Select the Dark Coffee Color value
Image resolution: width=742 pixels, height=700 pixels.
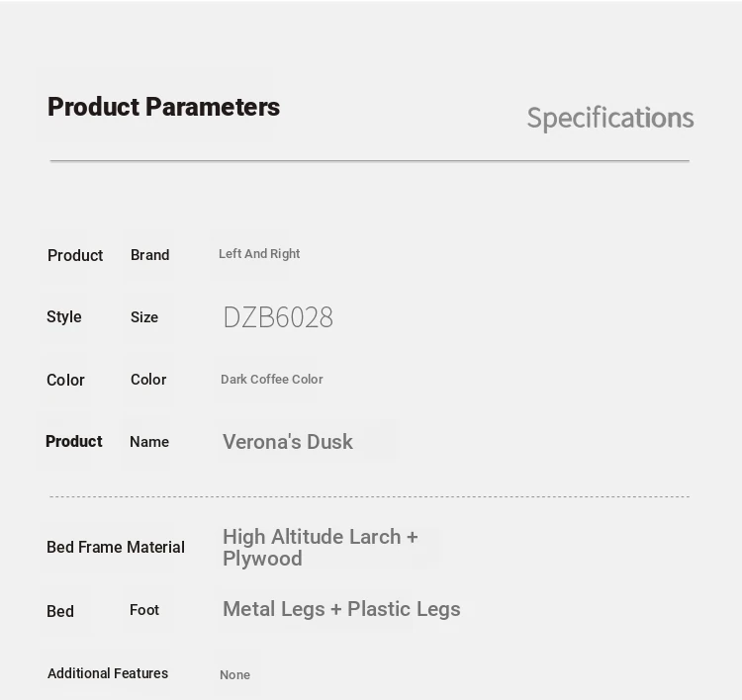coord(272,380)
